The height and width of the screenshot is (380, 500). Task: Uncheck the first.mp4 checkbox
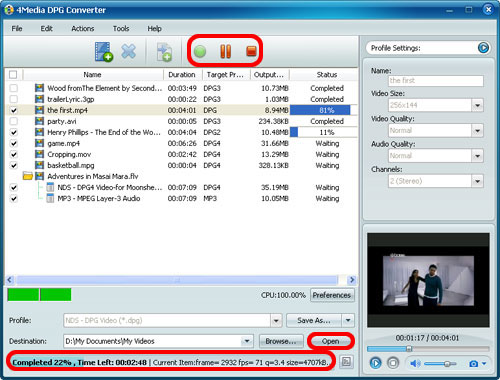(13, 110)
